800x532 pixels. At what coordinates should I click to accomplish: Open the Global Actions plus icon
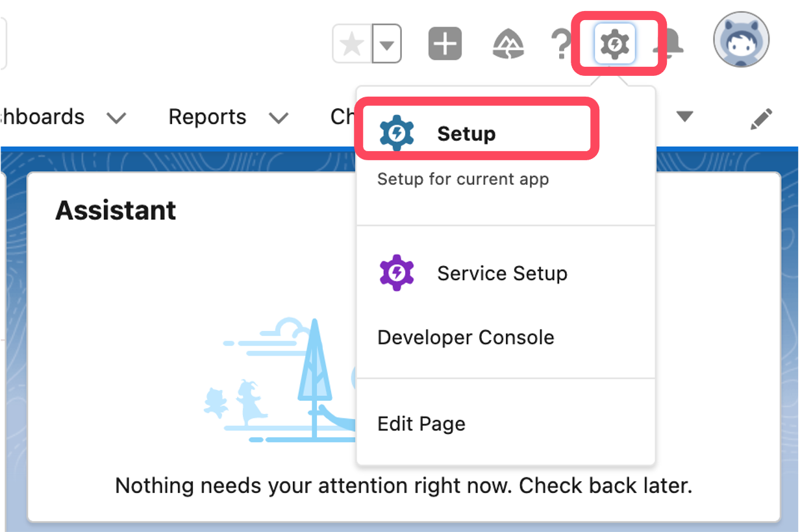tap(445, 45)
